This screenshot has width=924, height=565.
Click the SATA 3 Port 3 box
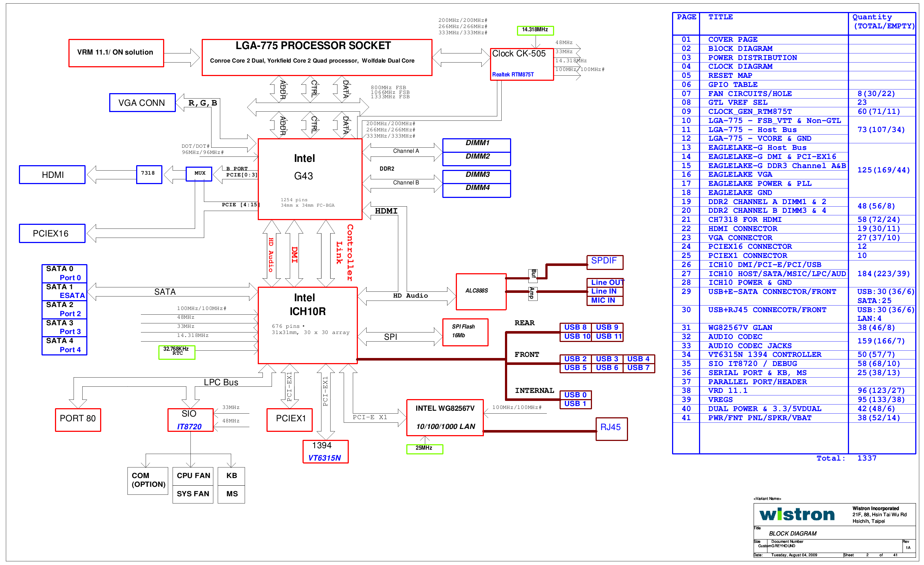(64, 327)
